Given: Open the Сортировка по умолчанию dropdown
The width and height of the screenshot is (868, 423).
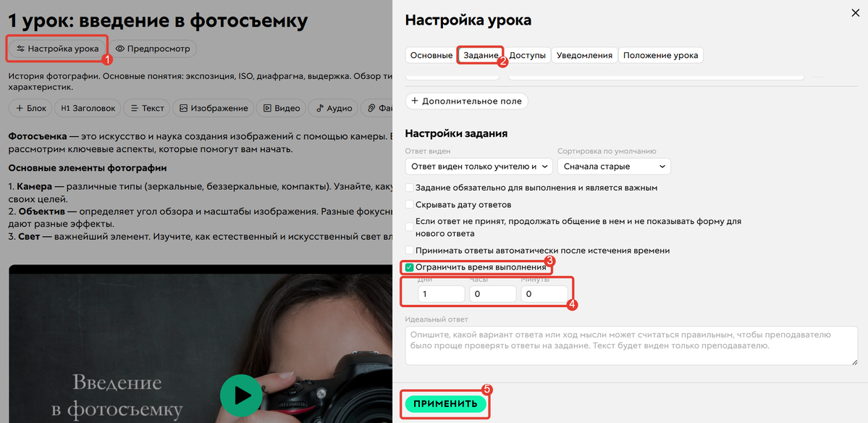Looking at the screenshot, I should coord(614,166).
